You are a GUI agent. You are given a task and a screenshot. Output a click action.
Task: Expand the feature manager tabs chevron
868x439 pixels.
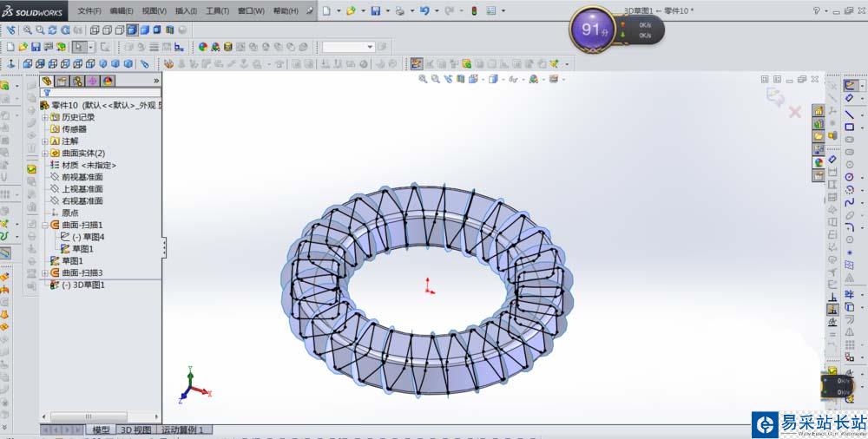156,81
